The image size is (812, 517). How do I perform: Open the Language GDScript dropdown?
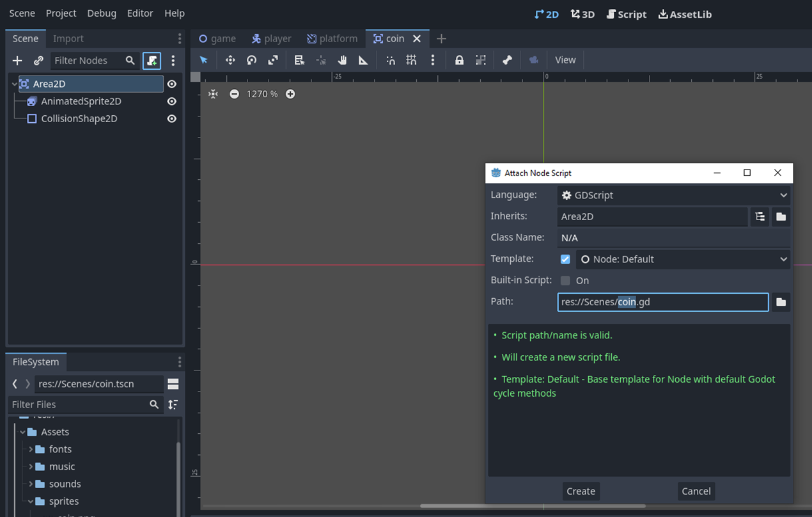click(x=674, y=195)
